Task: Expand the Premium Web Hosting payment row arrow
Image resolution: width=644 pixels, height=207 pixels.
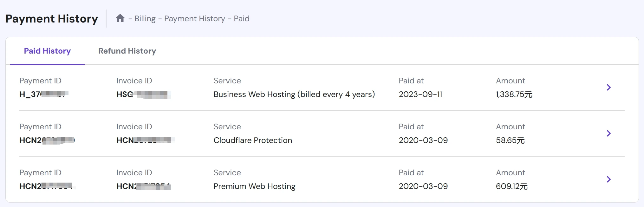Action: 608,179
